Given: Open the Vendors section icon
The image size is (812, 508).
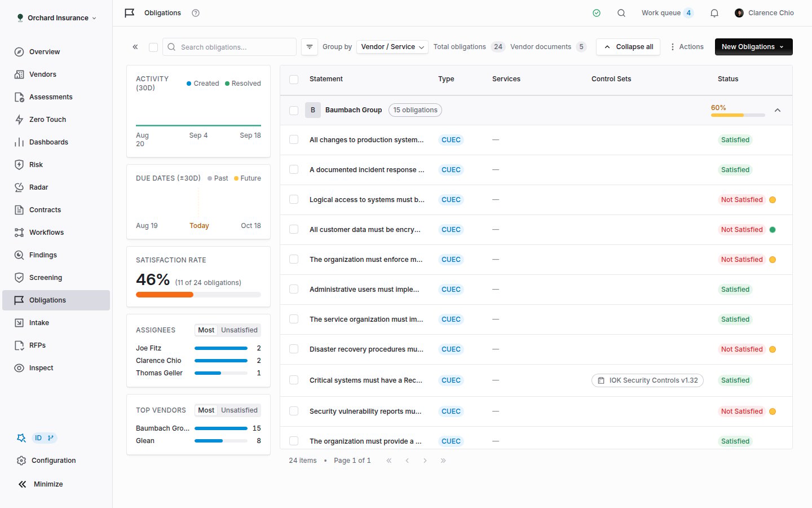Looking at the screenshot, I should click(19, 75).
